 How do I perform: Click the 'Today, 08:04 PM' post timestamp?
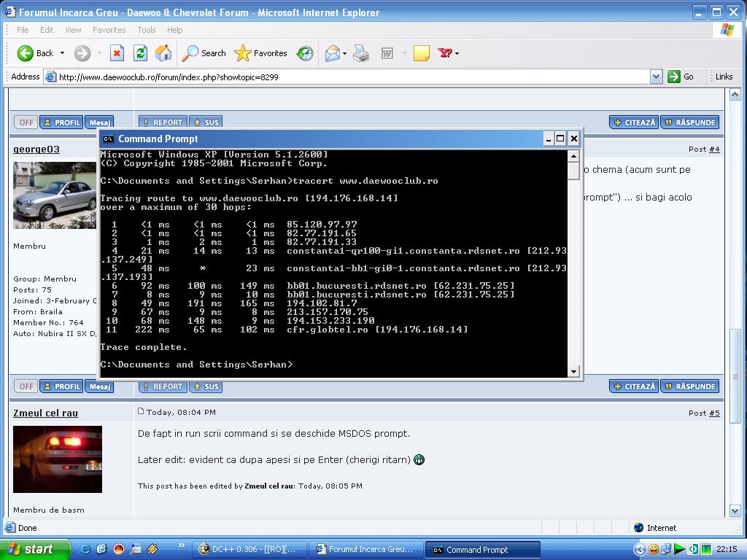[181, 413]
